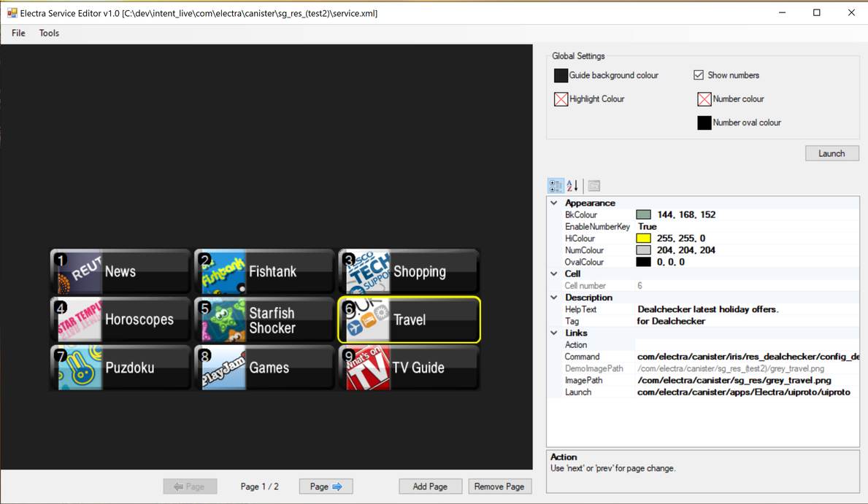This screenshot has width=868, height=504.
Task: Click the Launch button
Action: (x=831, y=153)
